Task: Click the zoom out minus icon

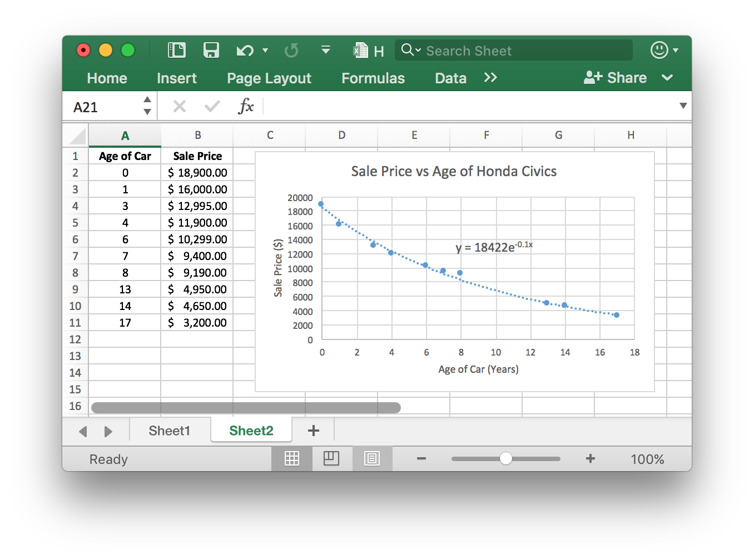Action: pos(421,459)
